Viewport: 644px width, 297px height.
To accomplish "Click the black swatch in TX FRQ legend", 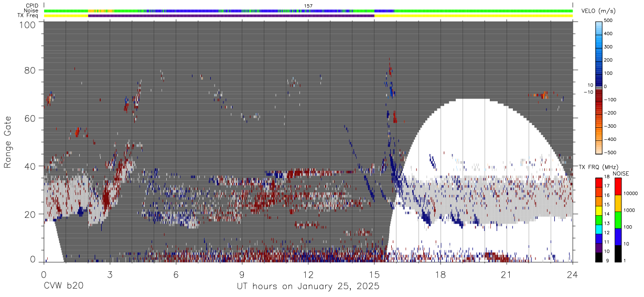I will coord(598,257).
